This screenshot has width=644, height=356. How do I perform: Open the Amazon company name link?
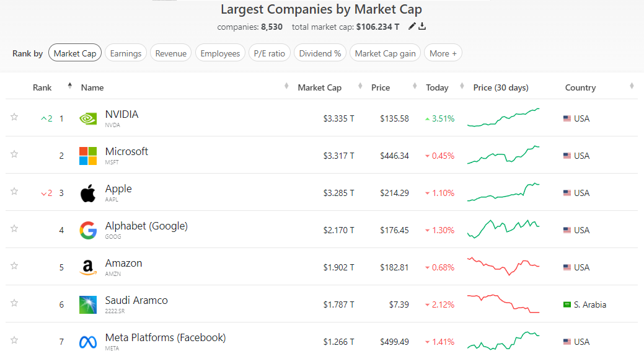pyautogui.click(x=123, y=263)
